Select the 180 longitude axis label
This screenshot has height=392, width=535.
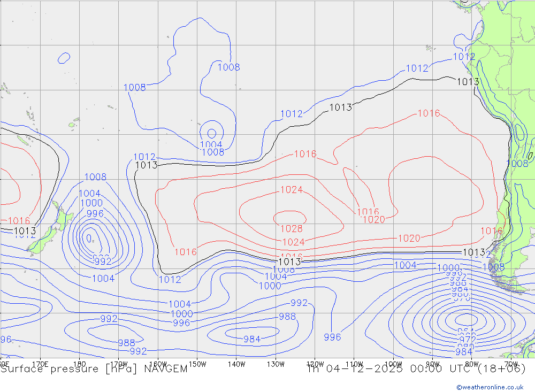click(80, 364)
